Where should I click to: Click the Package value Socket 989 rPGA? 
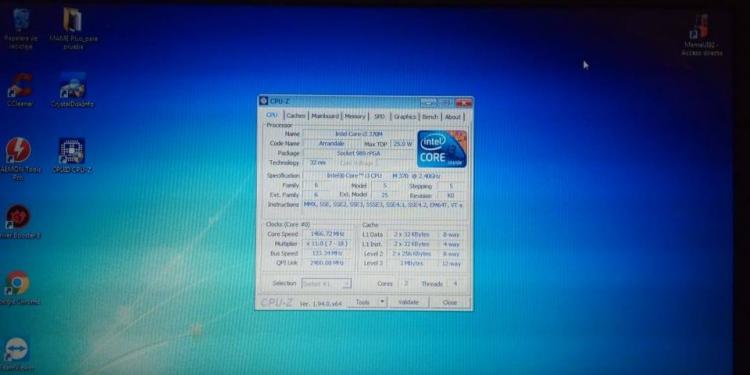click(359, 153)
